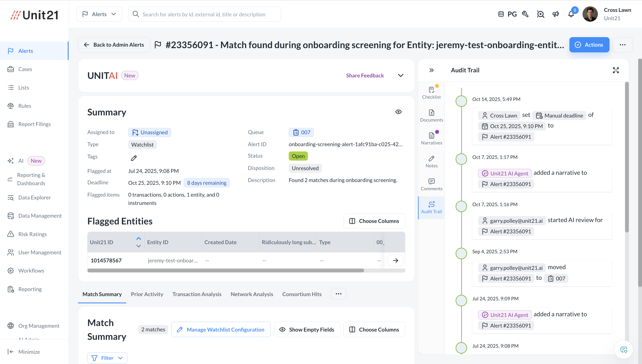Viewport: 642px width, 364px height.
Task: Toggle Show Empty Fields
Action: tap(307, 329)
